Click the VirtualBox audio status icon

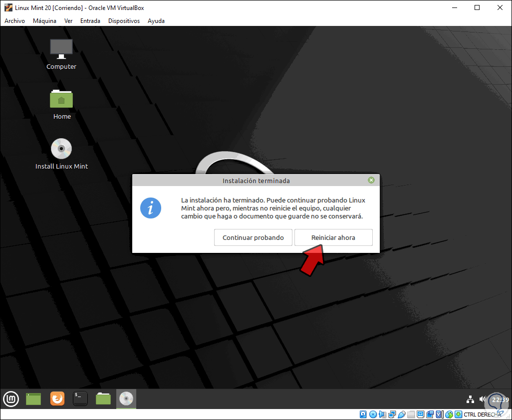coord(382,415)
